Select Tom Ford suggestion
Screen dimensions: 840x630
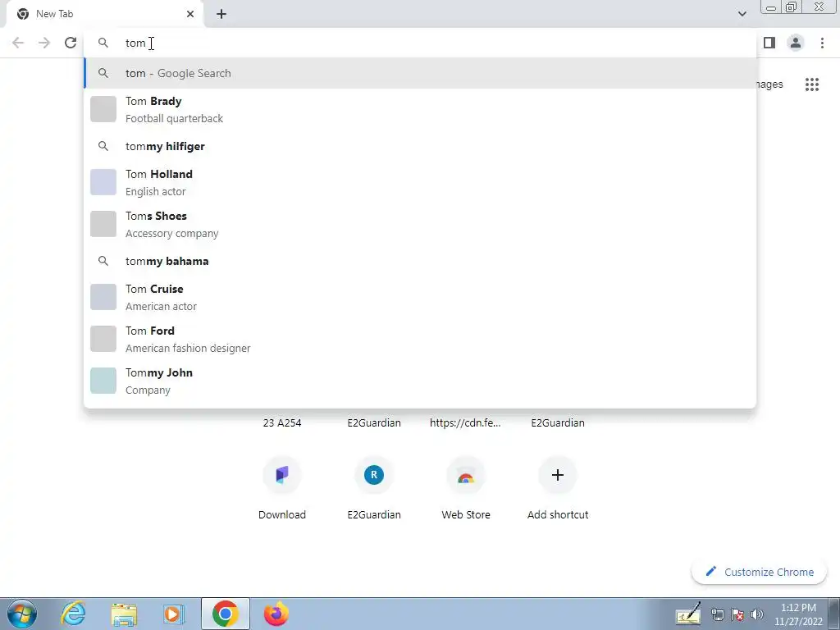pos(420,339)
